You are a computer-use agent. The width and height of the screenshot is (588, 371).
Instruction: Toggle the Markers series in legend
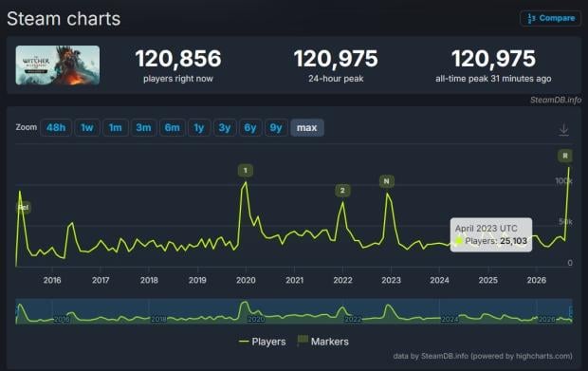pyautogui.click(x=322, y=341)
